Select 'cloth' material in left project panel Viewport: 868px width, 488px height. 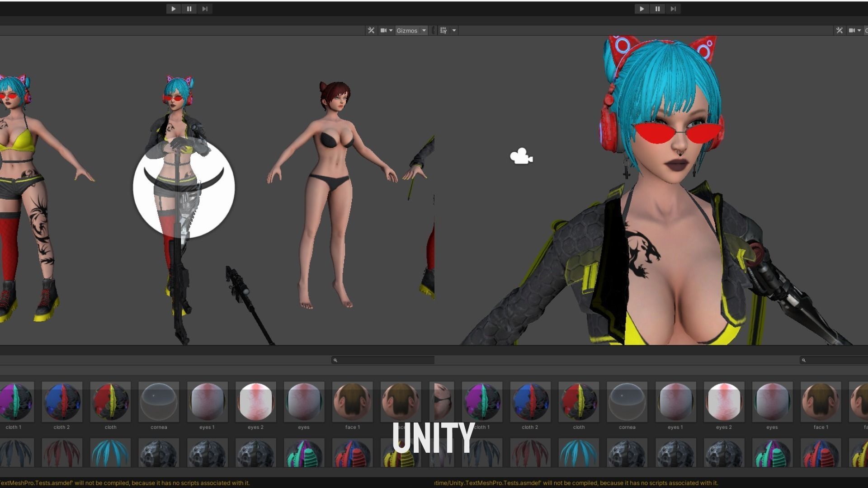pos(110,402)
